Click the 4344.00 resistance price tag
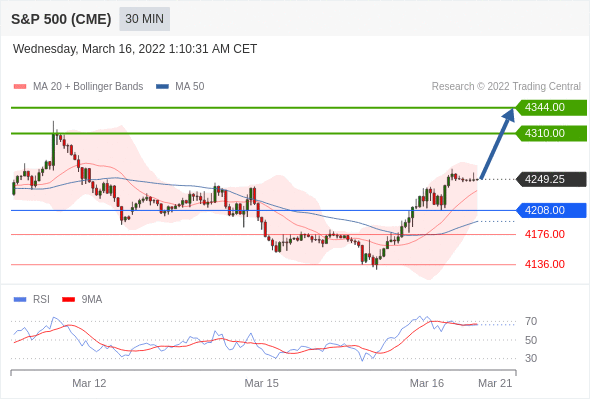This screenshot has height=400, width=590. [x=551, y=108]
